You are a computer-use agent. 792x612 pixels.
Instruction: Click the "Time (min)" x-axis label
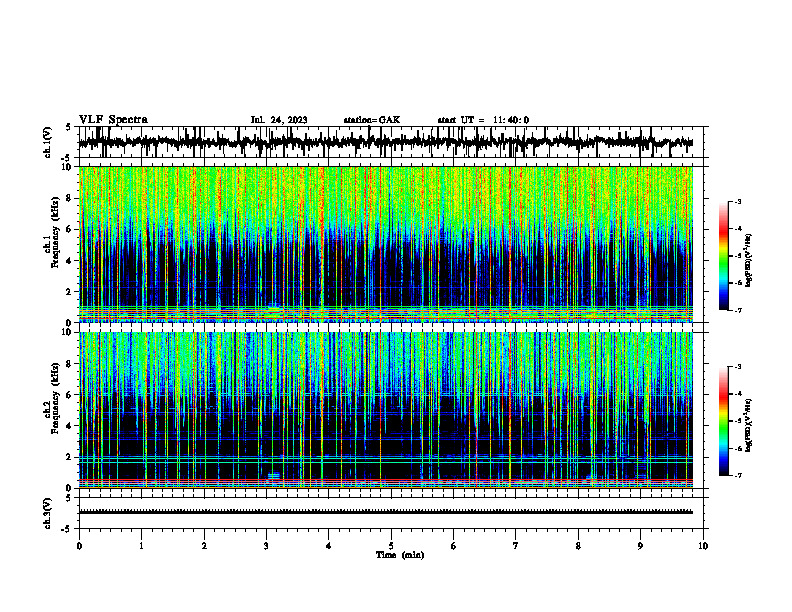pos(400,555)
